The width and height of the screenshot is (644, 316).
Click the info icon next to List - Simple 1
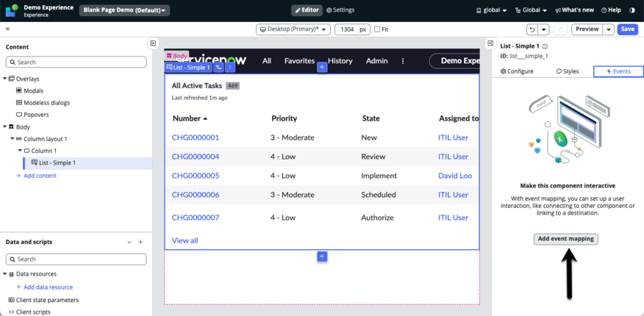545,46
